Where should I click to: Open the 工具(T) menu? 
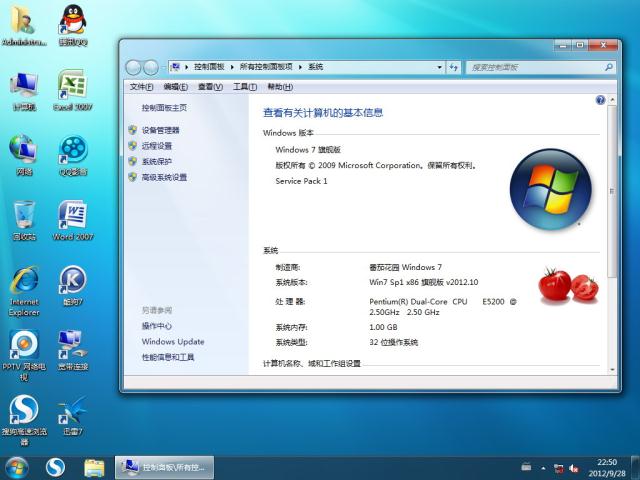click(245, 87)
